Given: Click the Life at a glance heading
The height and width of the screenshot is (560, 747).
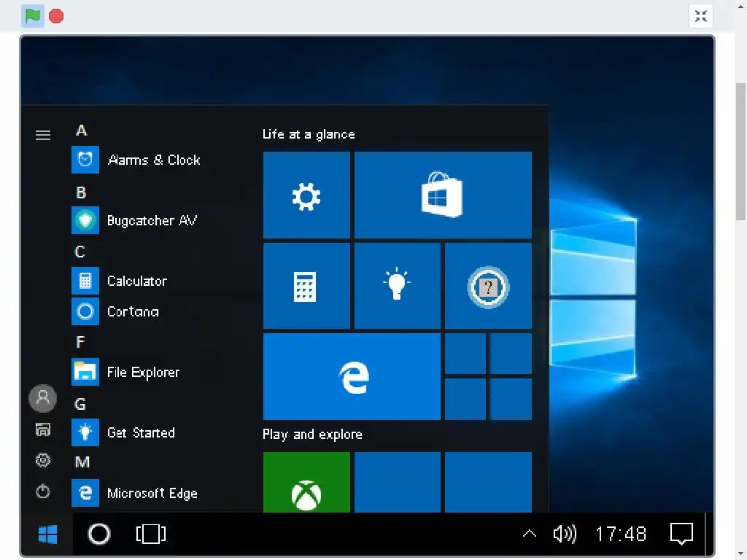Looking at the screenshot, I should point(309,134).
